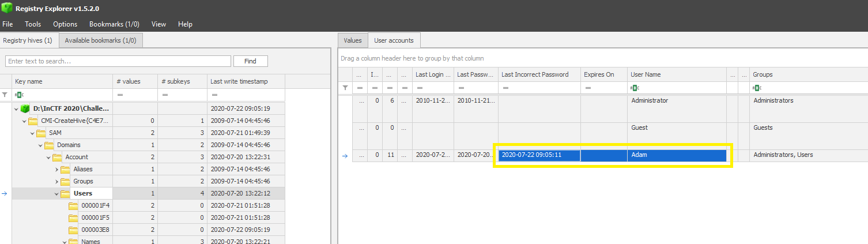This screenshot has width=868, height=244.
Task: Click the filter funnel icon in user accounts grid
Action: 345,88
